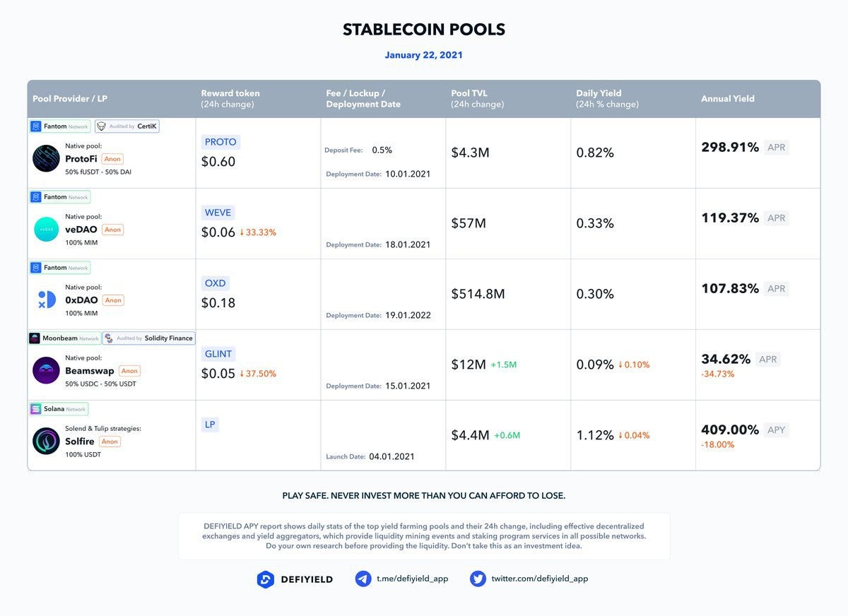
Task: Click the PROTO reward token tag
Action: click(220, 142)
